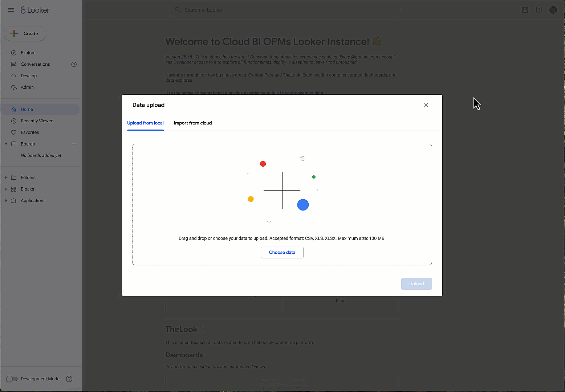
Task: Click the Choose data button
Action: (282, 252)
